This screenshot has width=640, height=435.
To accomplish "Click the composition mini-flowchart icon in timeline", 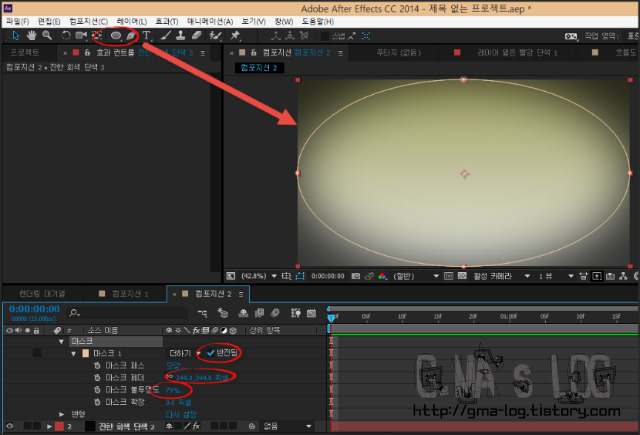I will click(x=202, y=313).
